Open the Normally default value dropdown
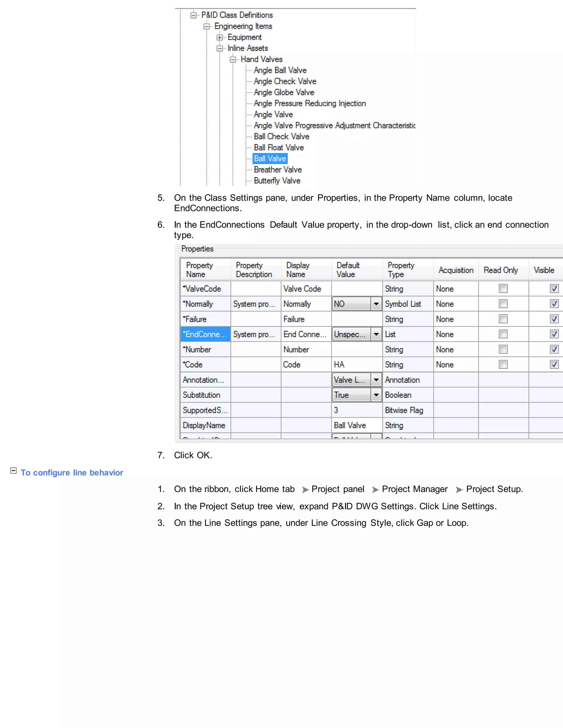Image resolution: width=563 pixels, height=728 pixels. [x=376, y=304]
